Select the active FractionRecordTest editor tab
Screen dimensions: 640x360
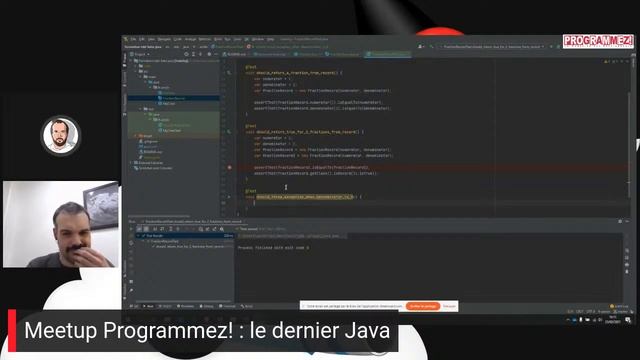click(387, 54)
